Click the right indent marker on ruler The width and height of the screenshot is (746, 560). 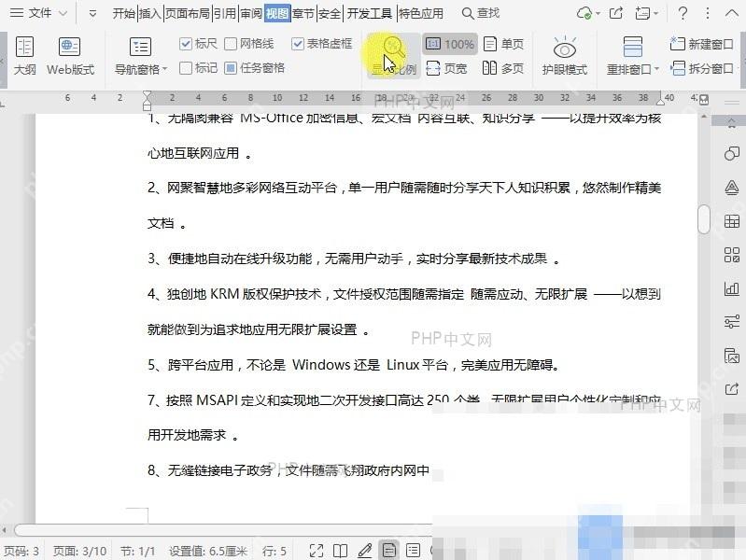pos(660,101)
